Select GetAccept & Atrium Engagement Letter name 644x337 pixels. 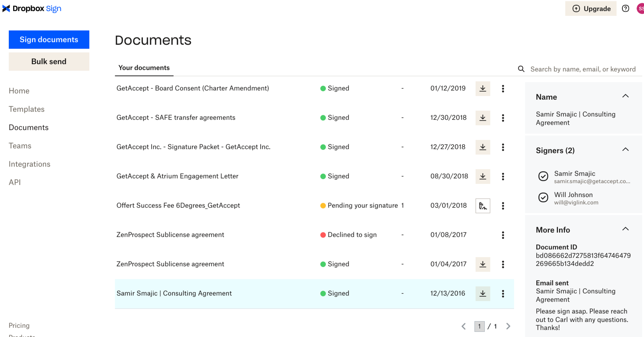click(177, 176)
